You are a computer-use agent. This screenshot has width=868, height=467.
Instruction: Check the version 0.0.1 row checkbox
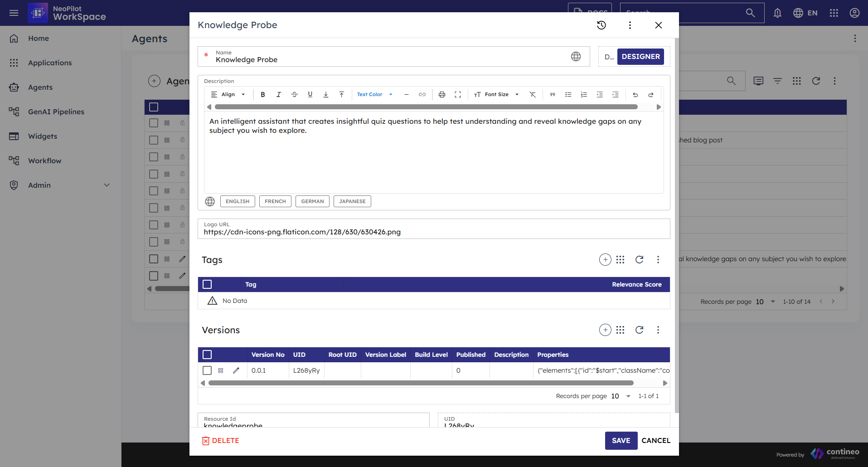(x=207, y=370)
